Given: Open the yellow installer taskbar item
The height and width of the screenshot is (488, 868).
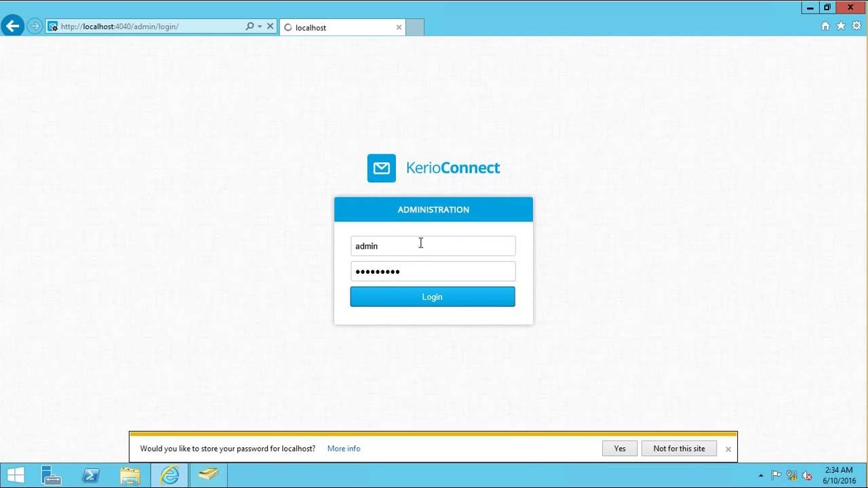Looking at the screenshot, I should [209, 475].
